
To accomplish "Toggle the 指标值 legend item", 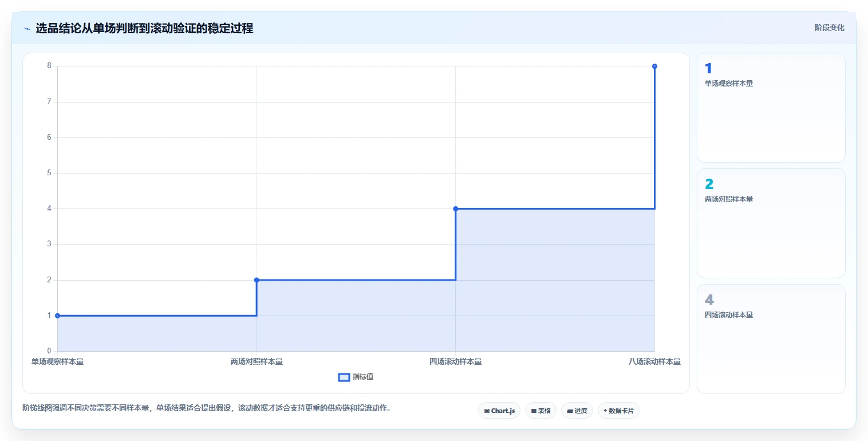I will point(356,377).
